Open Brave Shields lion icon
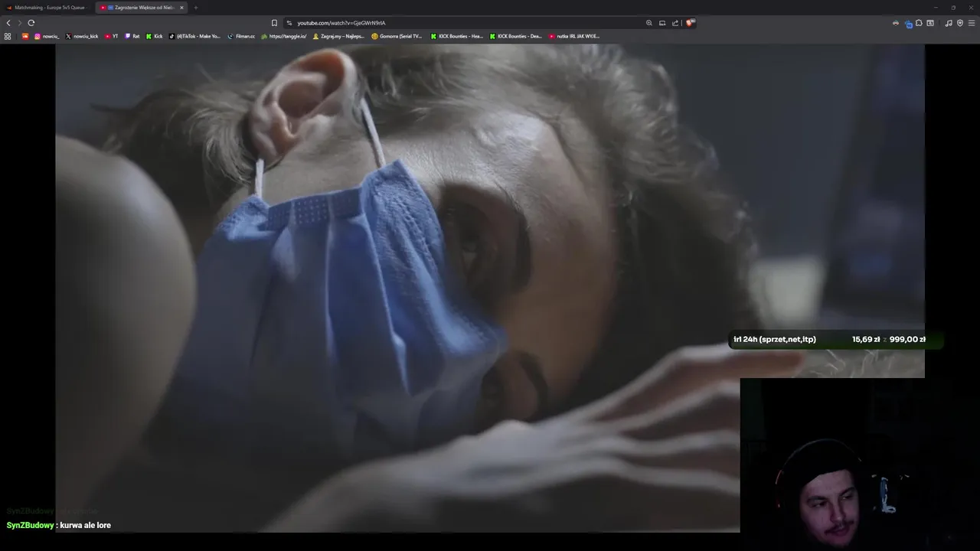This screenshot has width=980, height=551. [689, 23]
